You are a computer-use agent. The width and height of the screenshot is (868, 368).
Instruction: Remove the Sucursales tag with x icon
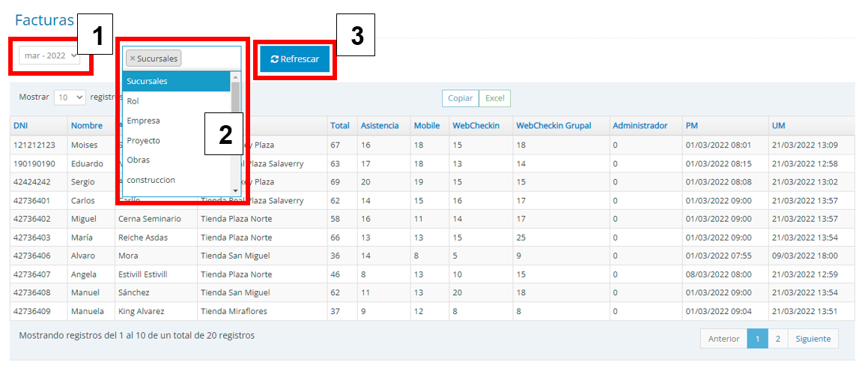(x=133, y=58)
